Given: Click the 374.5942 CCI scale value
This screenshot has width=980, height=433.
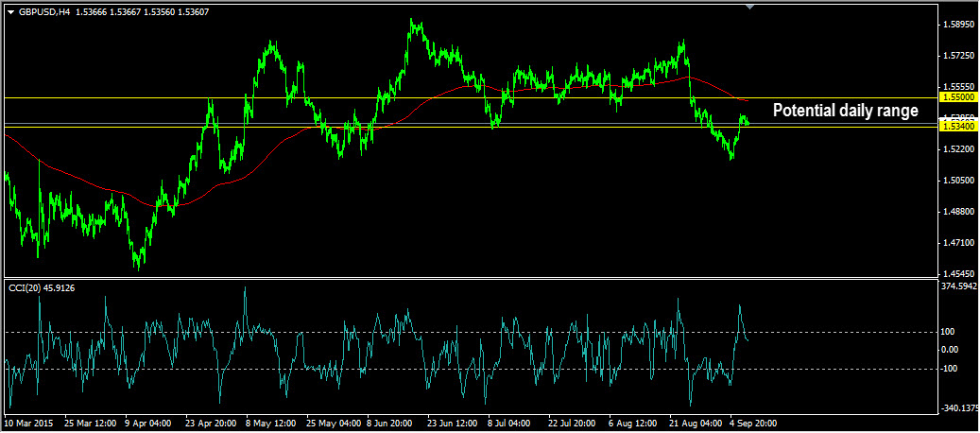Looking at the screenshot, I should tap(960, 286).
